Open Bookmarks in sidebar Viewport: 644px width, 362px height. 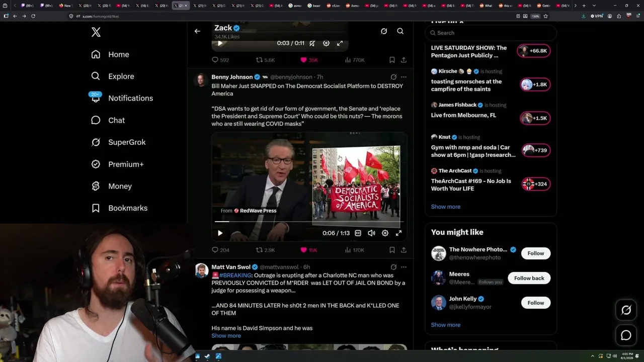pos(119,208)
